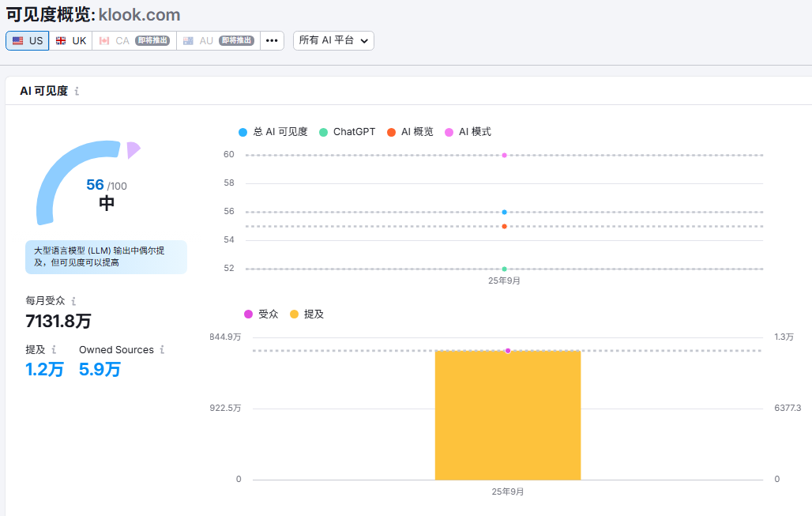Click the US flag icon
Image resolution: width=812 pixels, height=516 pixels.
[x=18, y=41]
